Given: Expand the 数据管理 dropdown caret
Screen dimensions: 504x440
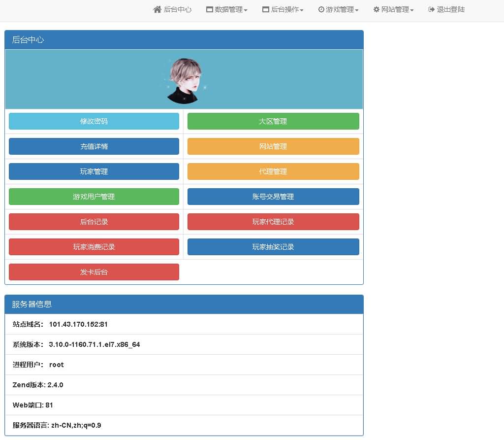Looking at the screenshot, I should (x=246, y=10).
